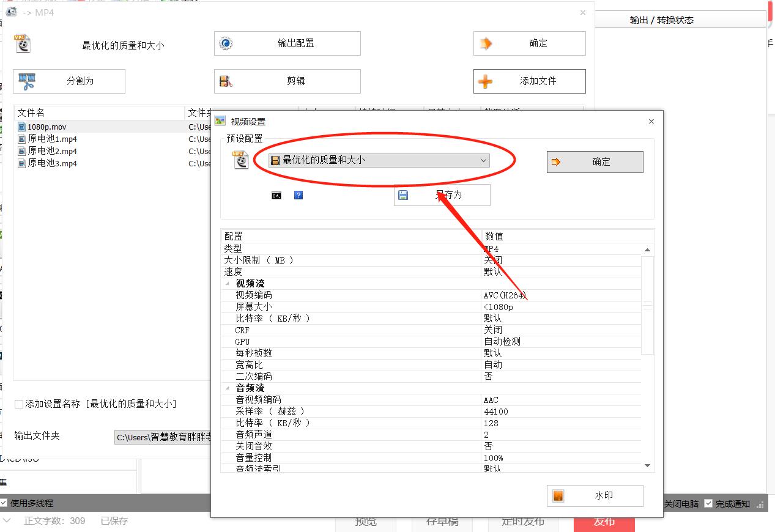
Task: Disable 完成通知 checkbox
Action: point(707,504)
